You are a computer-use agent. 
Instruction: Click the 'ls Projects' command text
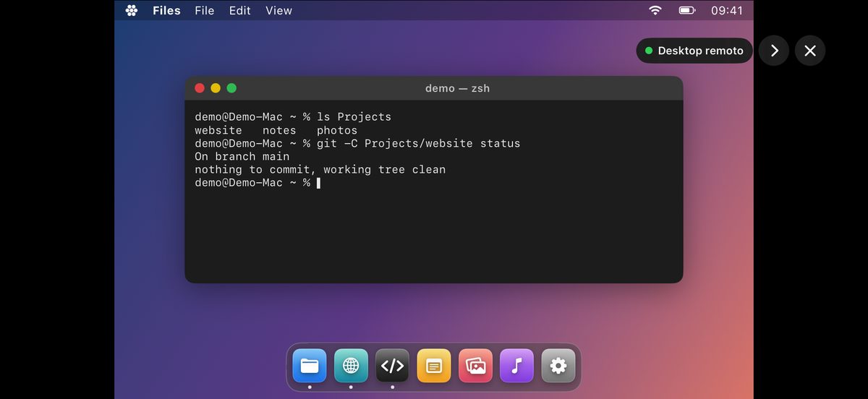(x=354, y=117)
